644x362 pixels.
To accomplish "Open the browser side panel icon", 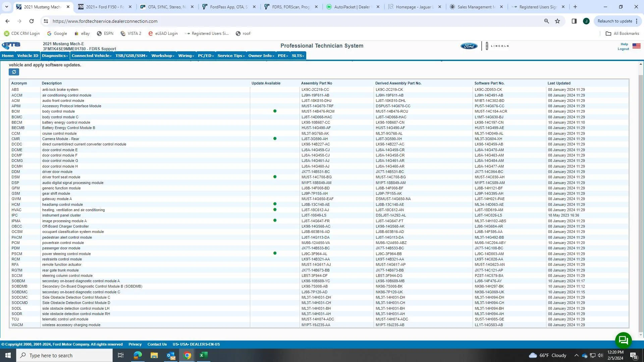I will 574,21.
